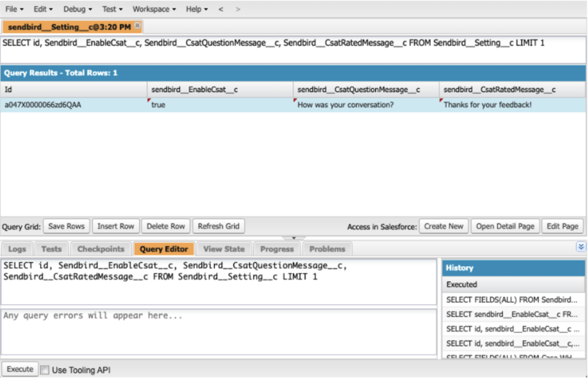This screenshot has width=588, height=378.
Task: Select the a047X0000066zd6QAA record cell
Action: [x=73, y=105]
